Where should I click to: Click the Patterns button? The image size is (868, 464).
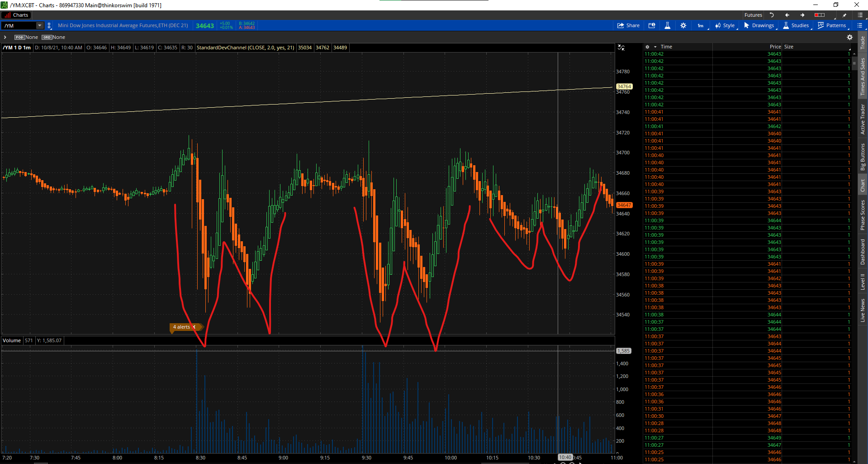831,25
